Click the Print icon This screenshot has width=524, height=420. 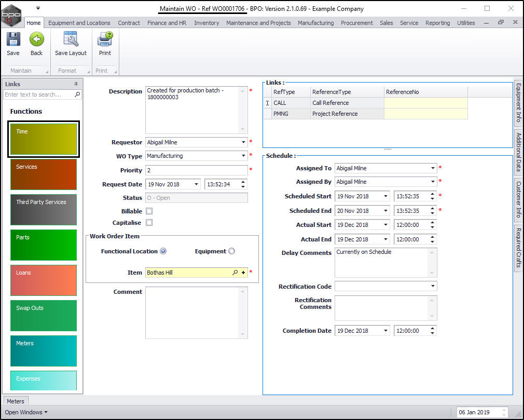coord(105,40)
